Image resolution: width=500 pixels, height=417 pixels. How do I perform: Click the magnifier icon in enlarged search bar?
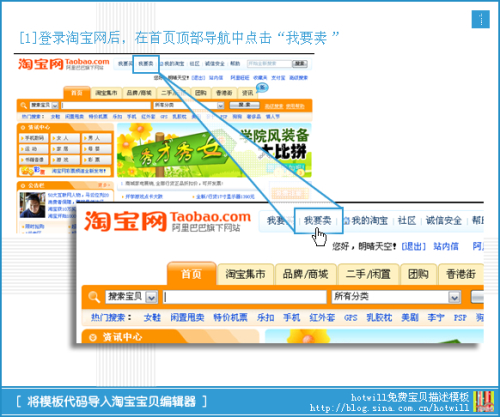tap(94, 297)
